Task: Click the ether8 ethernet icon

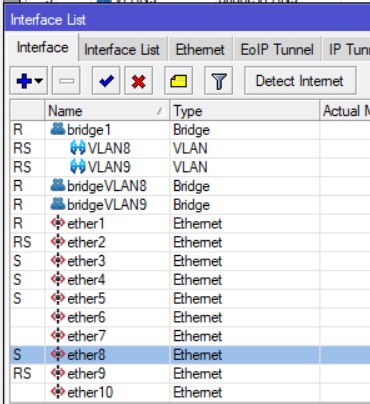Action: (58, 354)
